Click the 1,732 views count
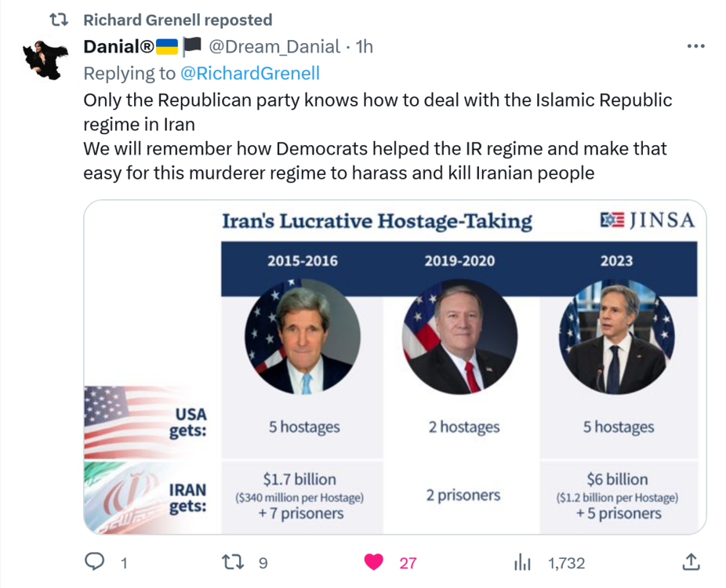 (x=566, y=563)
